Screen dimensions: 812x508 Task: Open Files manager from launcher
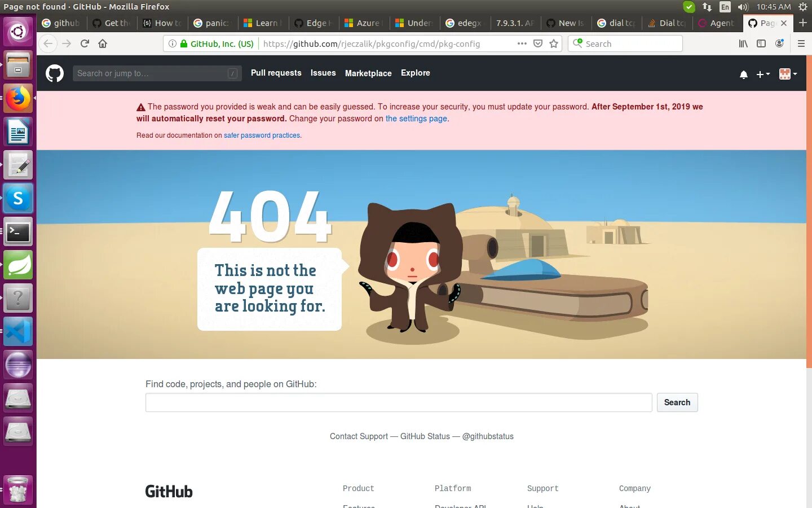[18, 65]
